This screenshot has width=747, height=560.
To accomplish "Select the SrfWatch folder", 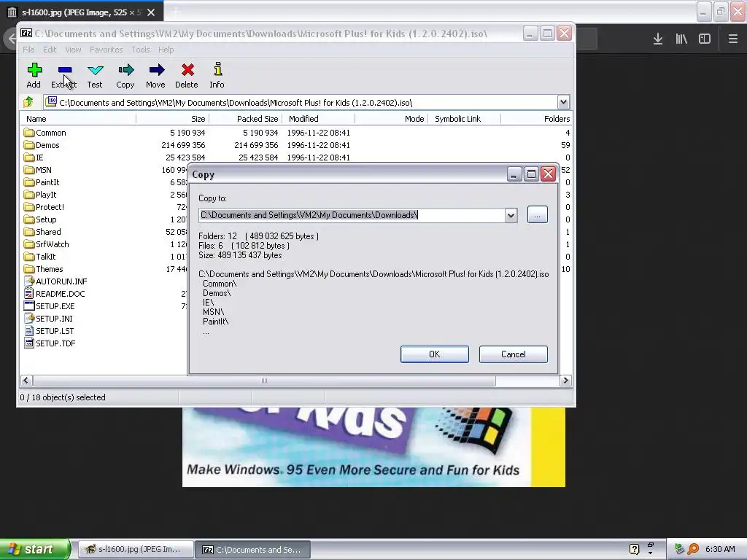I will click(x=46, y=244).
